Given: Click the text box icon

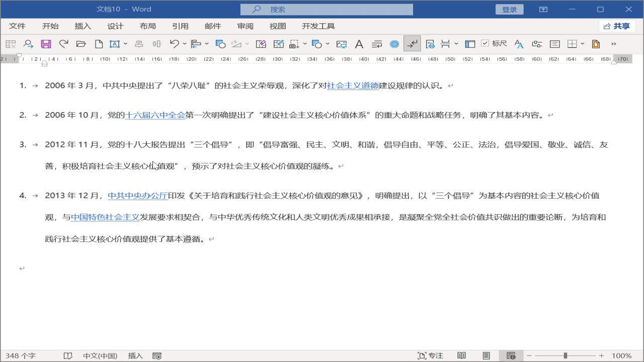Looking at the screenshot, I should pos(115,44).
